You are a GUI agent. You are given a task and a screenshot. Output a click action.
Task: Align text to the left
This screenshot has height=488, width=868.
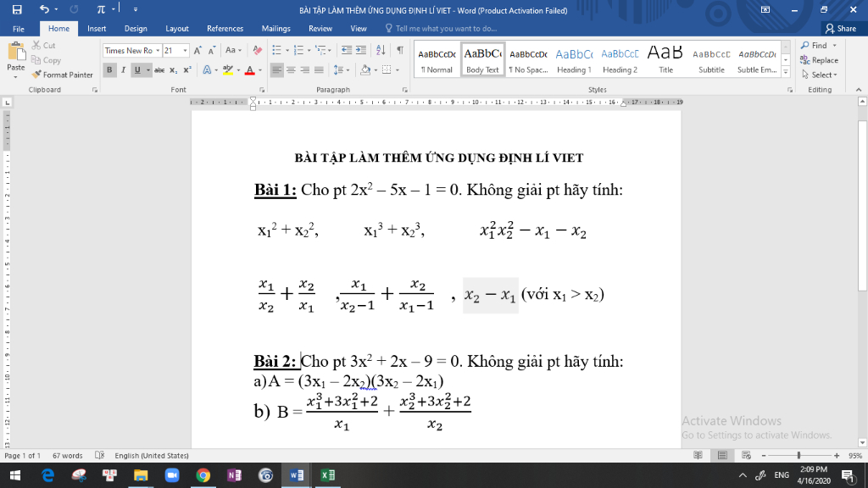point(276,70)
